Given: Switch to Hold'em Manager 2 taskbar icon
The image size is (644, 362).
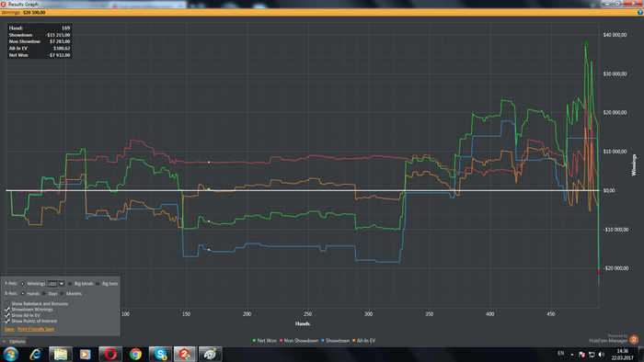Looking at the screenshot, I should tap(185, 355).
